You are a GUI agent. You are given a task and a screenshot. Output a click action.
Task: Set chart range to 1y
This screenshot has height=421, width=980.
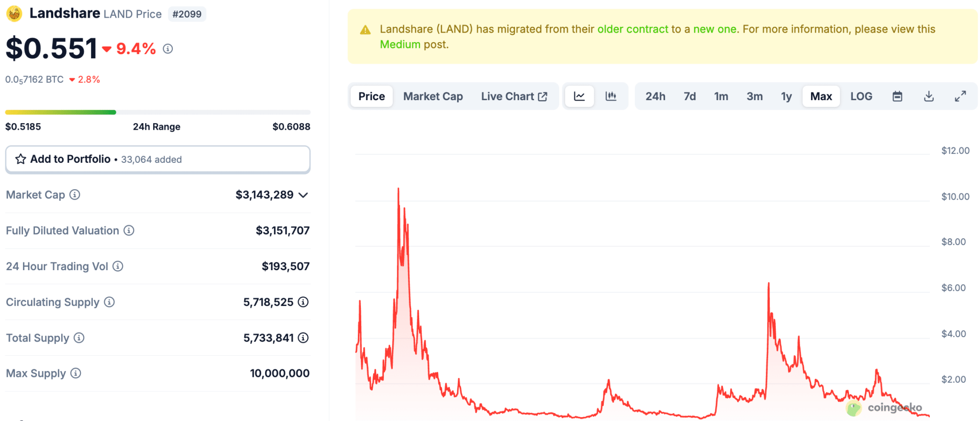point(786,96)
